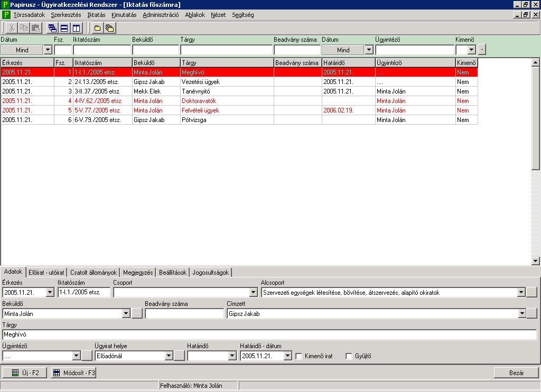Open the Segítség menu
The image size is (541, 392).
243,15
